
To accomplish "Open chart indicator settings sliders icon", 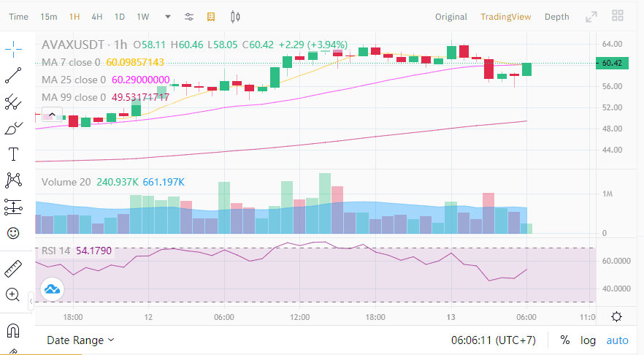I will pos(189,17).
